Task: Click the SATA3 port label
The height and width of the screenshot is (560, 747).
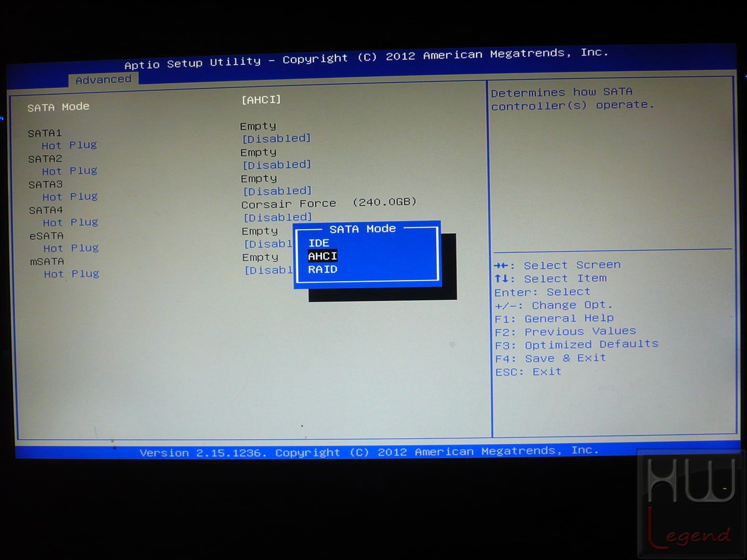Action: (46, 185)
